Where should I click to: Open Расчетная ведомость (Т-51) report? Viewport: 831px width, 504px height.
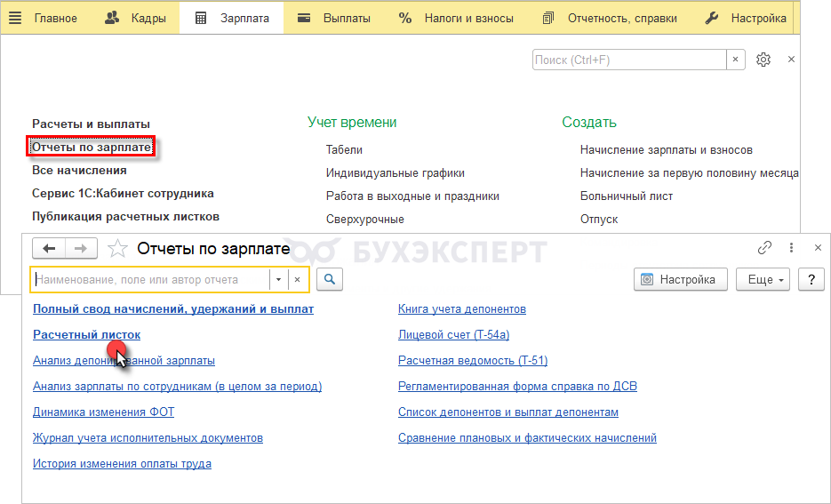tap(473, 360)
